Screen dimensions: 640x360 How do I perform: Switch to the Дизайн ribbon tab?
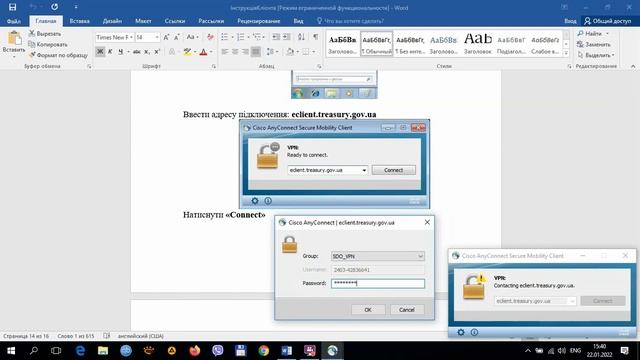(x=112, y=21)
